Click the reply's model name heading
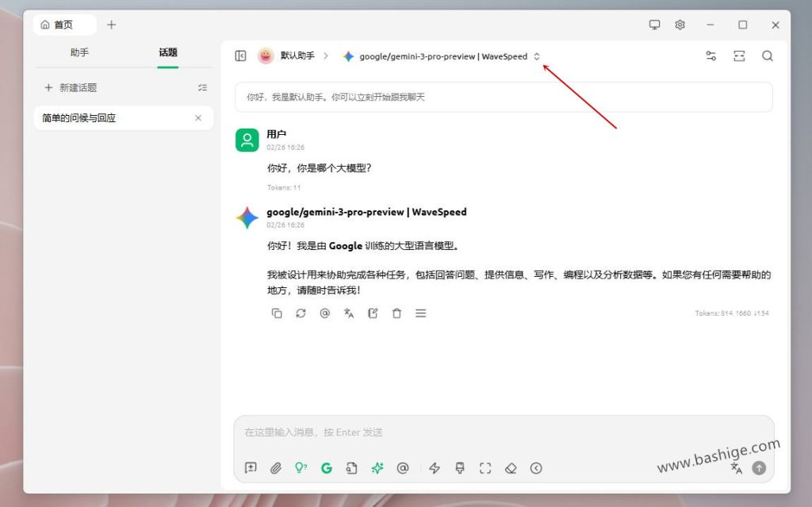Image resolution: width=812 pixels, height=507 pixels. pos(366,212)
